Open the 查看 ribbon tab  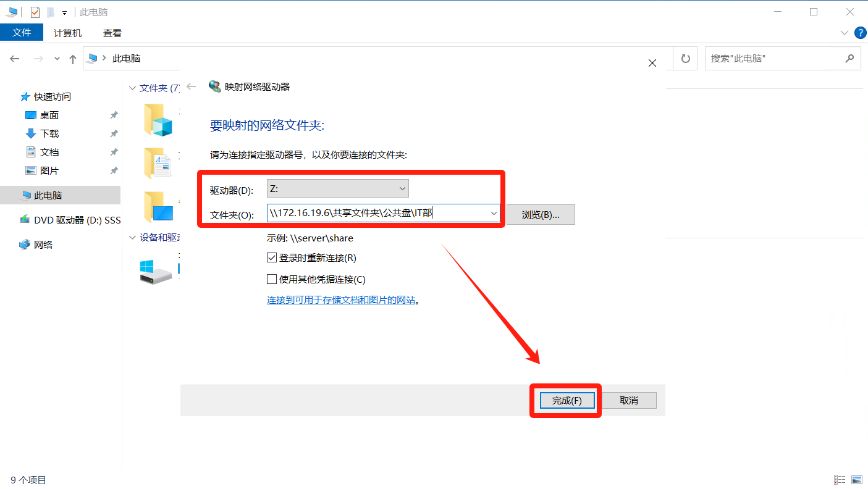[x=112, y=33]
